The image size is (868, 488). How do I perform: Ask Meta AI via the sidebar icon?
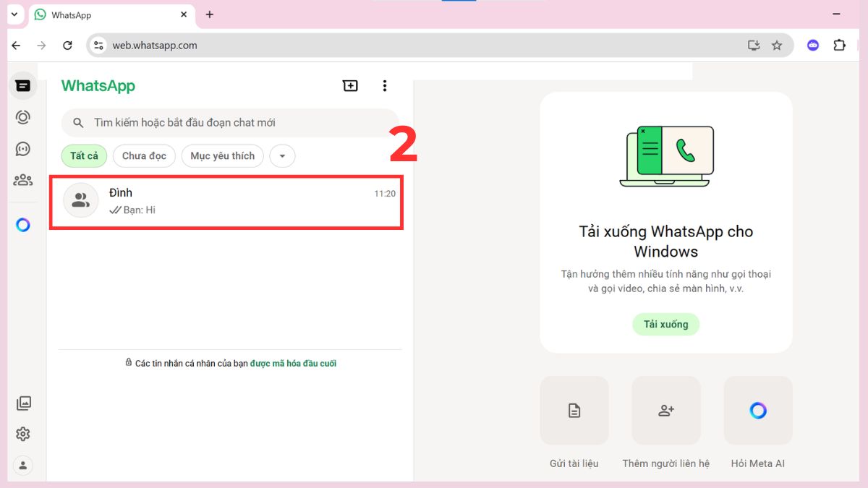click(23, 225)
